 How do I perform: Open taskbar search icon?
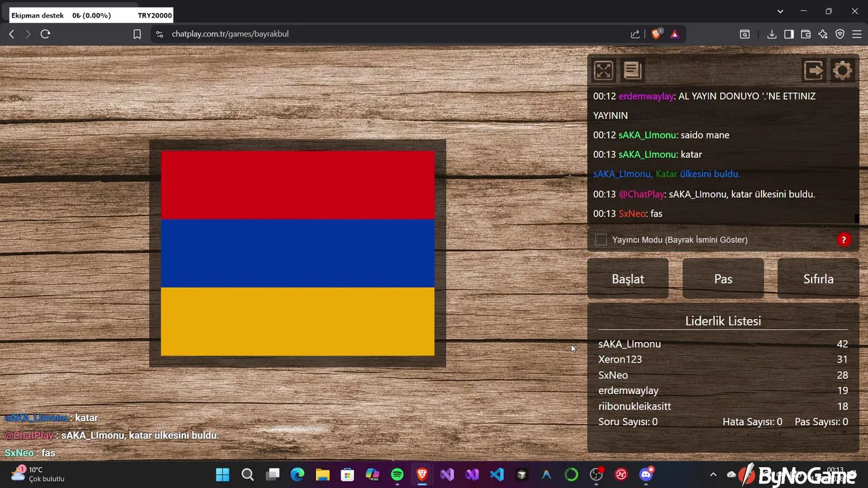click(x=248, y=474)
